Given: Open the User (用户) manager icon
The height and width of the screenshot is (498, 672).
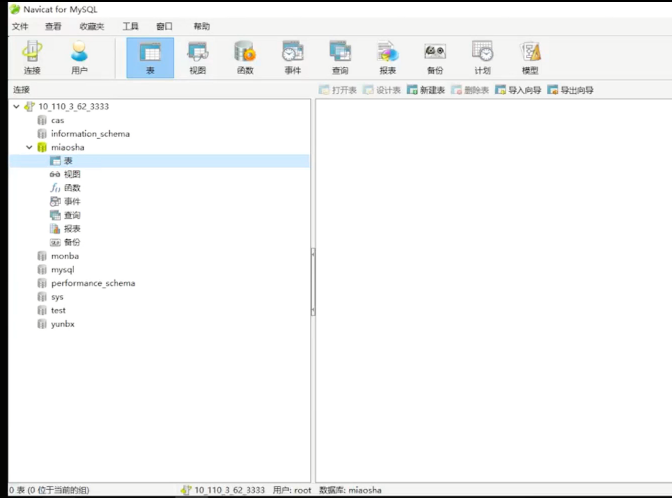Looking at the screenshot, I should (79, 57).
